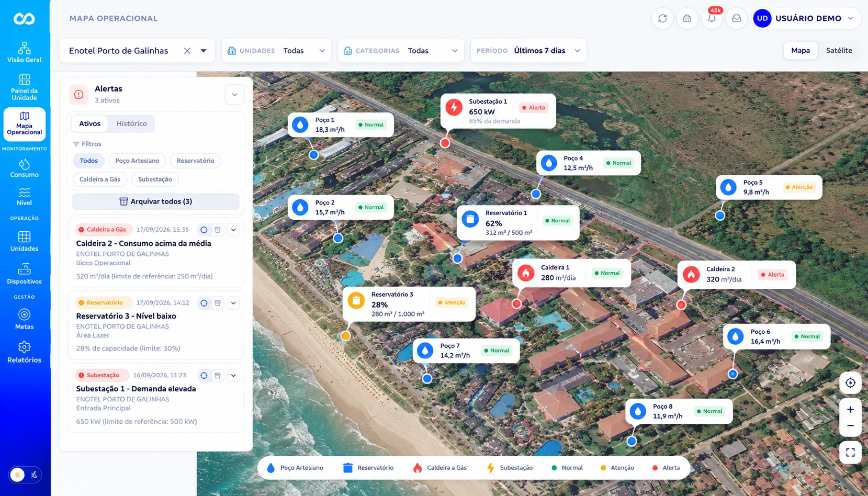Image resolution: width=868 pixels, height=496 pixels.
Task: Click the refresh icon in header
Action: 662,18
